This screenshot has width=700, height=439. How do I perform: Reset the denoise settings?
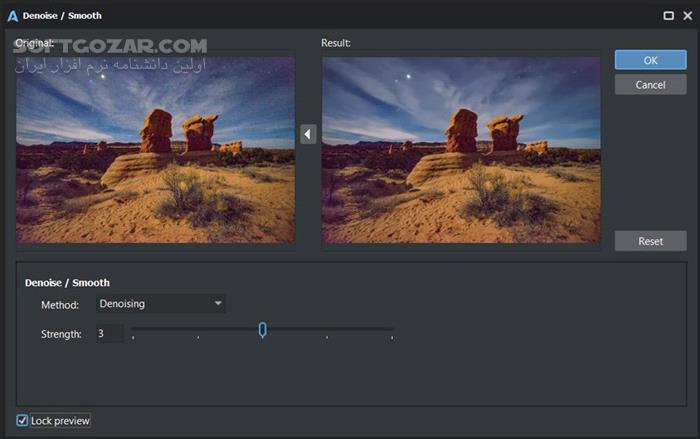[x=650, y=241]
